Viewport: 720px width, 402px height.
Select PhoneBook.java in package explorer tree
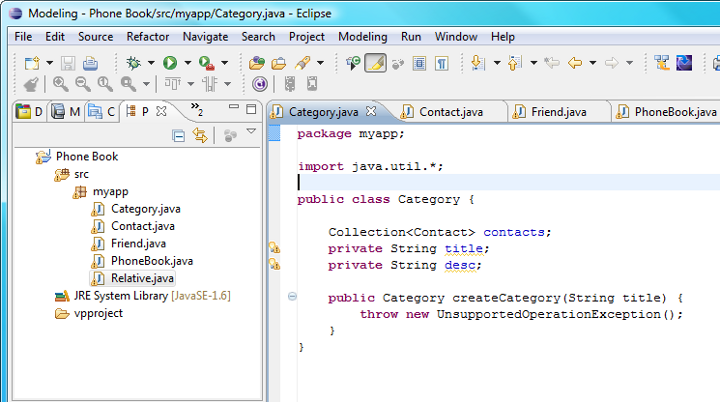[152, 261]
